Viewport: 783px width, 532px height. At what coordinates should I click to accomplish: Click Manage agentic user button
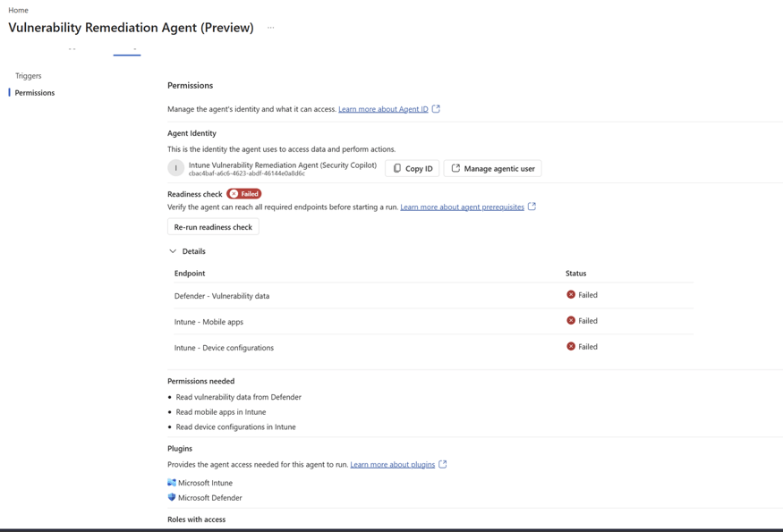[492, 169]
